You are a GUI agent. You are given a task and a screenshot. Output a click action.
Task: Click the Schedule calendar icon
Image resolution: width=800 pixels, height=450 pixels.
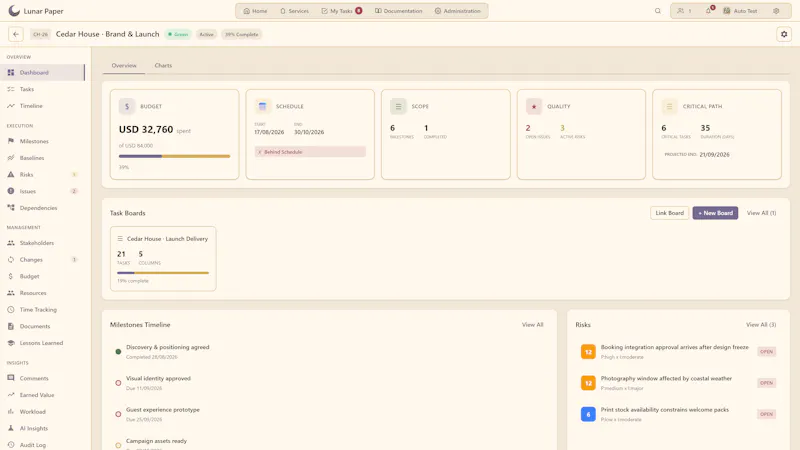coord(262,106)
